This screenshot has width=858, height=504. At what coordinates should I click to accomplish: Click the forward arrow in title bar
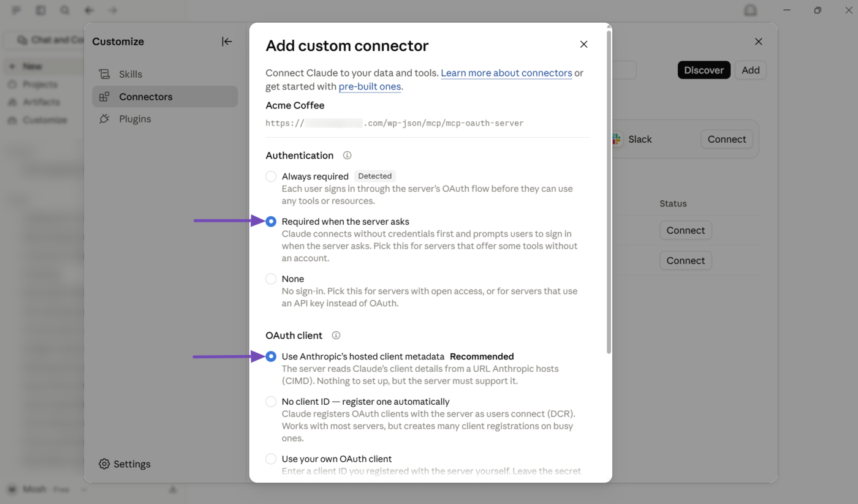click(x=113, y=10)
